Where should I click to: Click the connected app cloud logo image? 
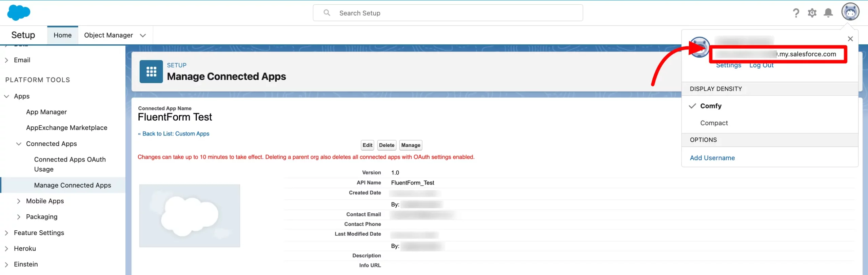[x=190, y=216]
